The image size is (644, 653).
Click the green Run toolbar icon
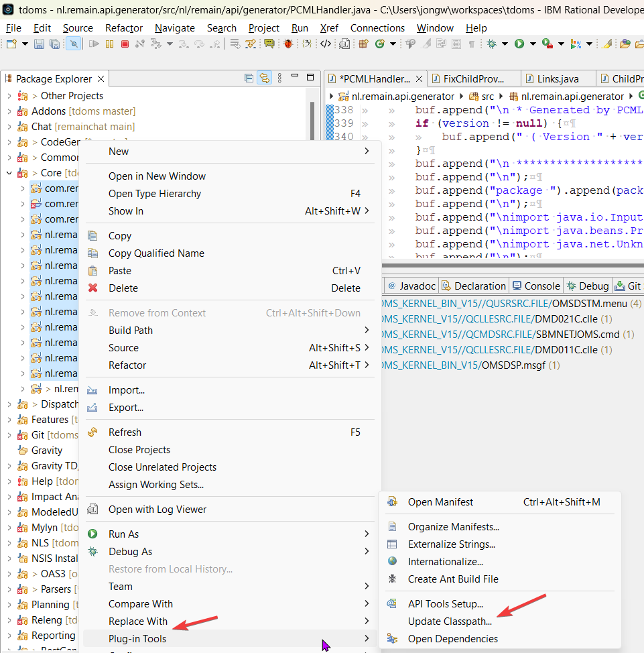coord(519,44)
